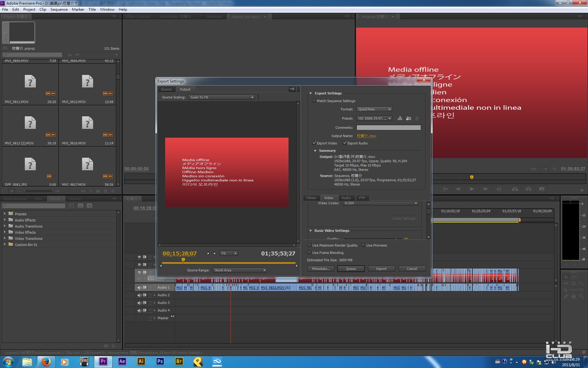Open Premiere Pro from the taskbar

[103, 362]
